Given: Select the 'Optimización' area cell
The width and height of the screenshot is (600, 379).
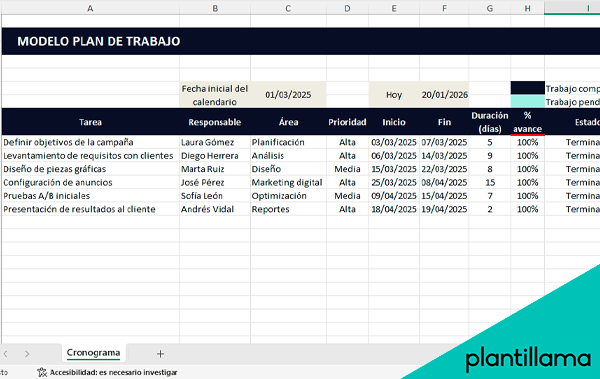Looking at the screenshot, I should click(x=289, y=196).
